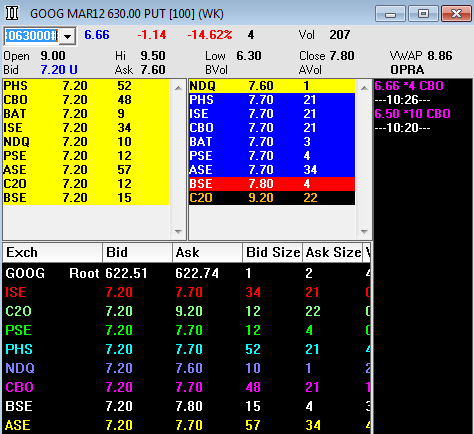This screenshot has width=474, height=434.
Task: Select the PSE 7.70 ask row
Action: click(x=272, y=156)
